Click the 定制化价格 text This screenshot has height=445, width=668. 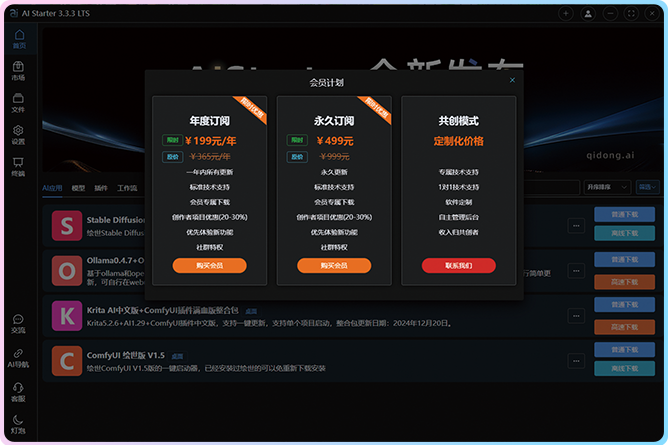459,141
